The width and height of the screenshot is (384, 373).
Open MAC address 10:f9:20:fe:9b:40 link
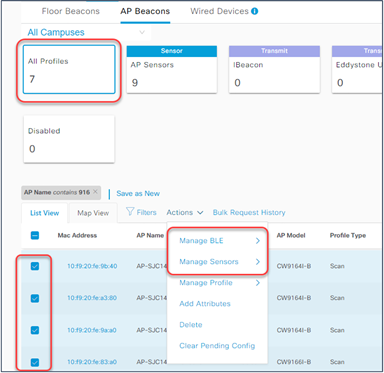click(92, 266)
